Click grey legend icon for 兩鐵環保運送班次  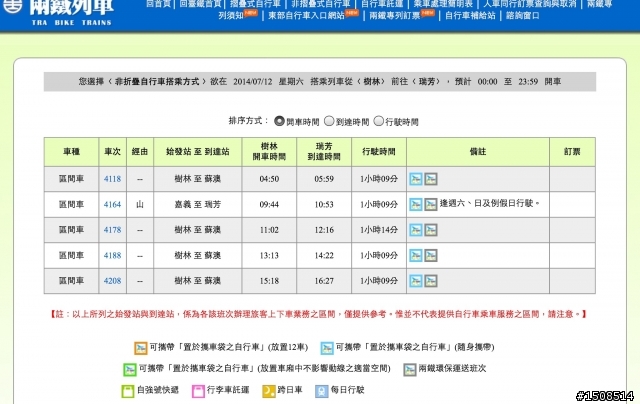click(x=410, y=369)
